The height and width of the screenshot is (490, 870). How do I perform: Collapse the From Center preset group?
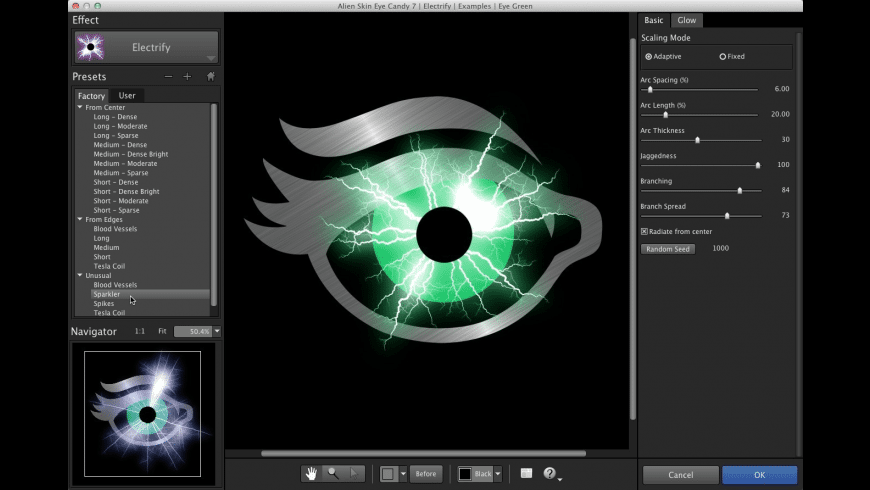(80, 107)
